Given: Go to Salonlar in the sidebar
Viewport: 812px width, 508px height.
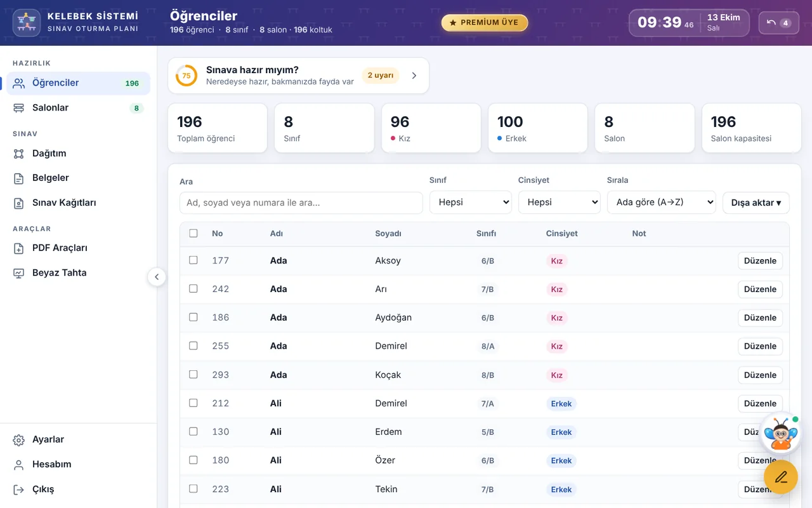Looking at the screenshot, I should (78, 108).
